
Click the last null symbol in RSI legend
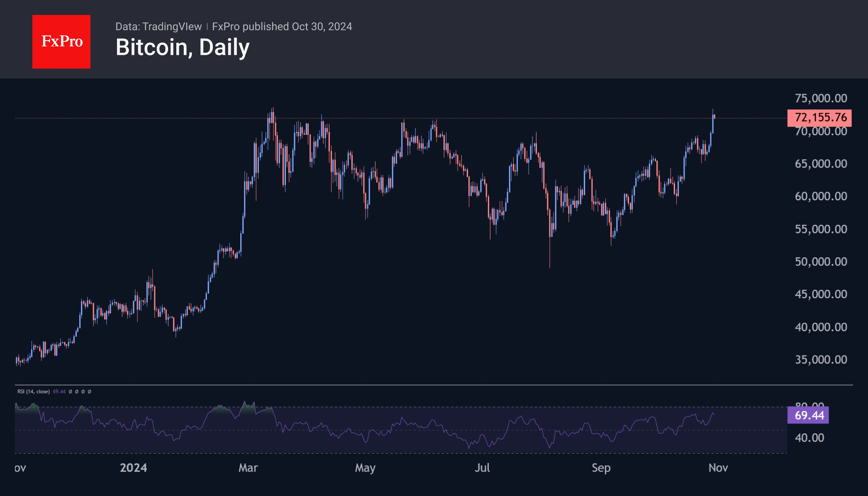pyautogui.click(x=90, y=391)
